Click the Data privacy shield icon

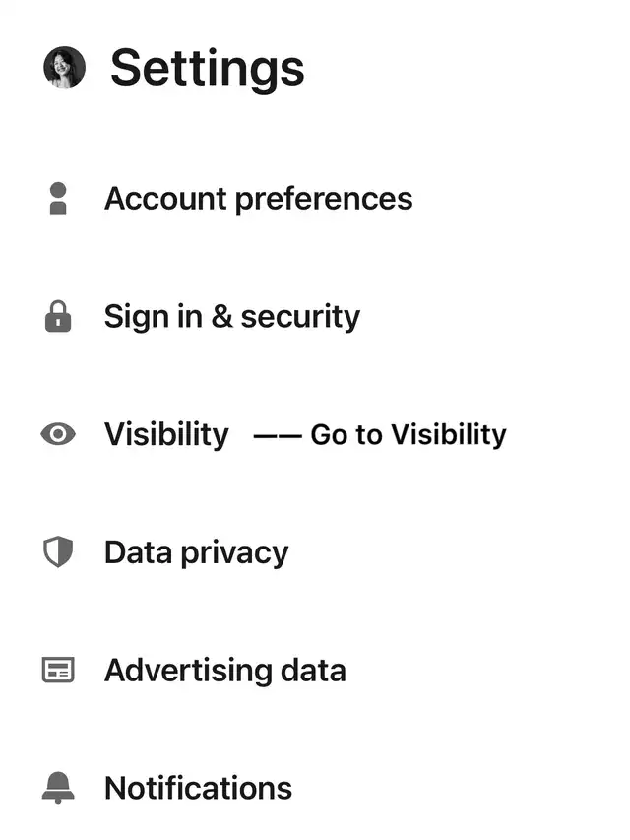click(x=58, y=551)
